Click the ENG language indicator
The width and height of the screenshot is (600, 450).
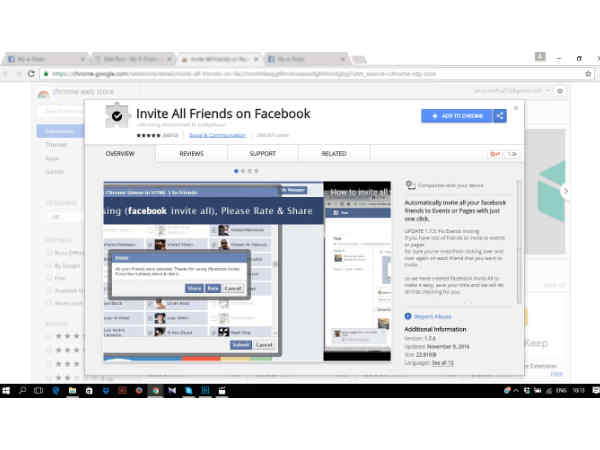pos(561,390)
